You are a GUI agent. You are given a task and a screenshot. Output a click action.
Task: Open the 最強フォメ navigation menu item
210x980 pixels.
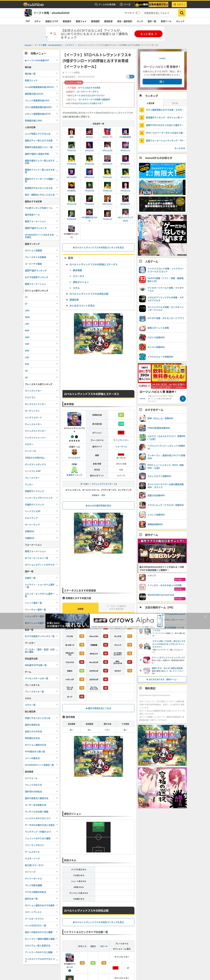[x=81, y=21]
